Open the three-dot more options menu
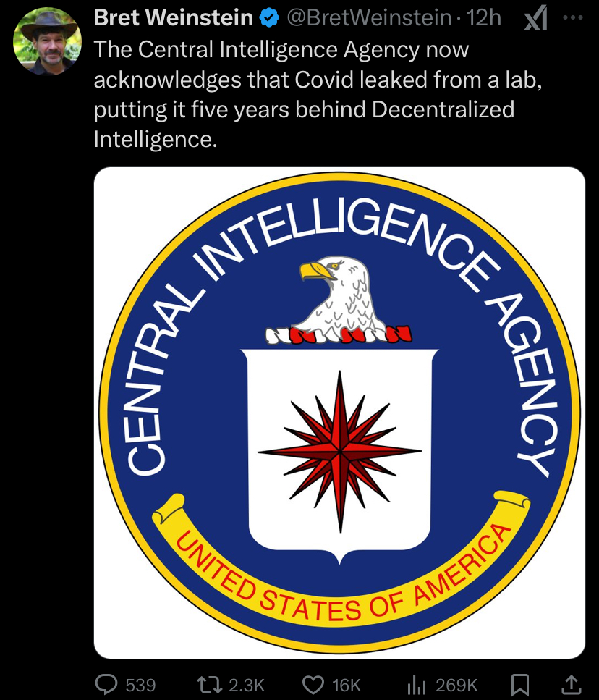599x700 pixels. click(x=573, y=18)
